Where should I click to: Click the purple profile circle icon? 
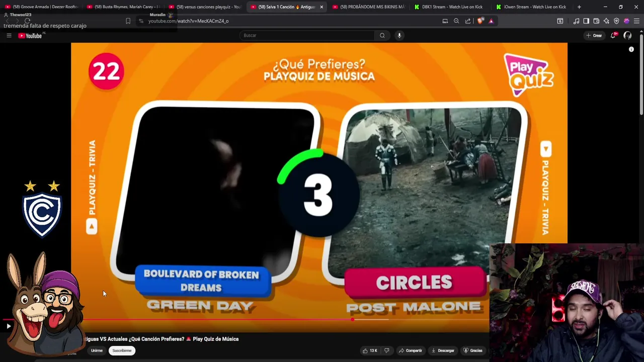click(x=626, y=21)
